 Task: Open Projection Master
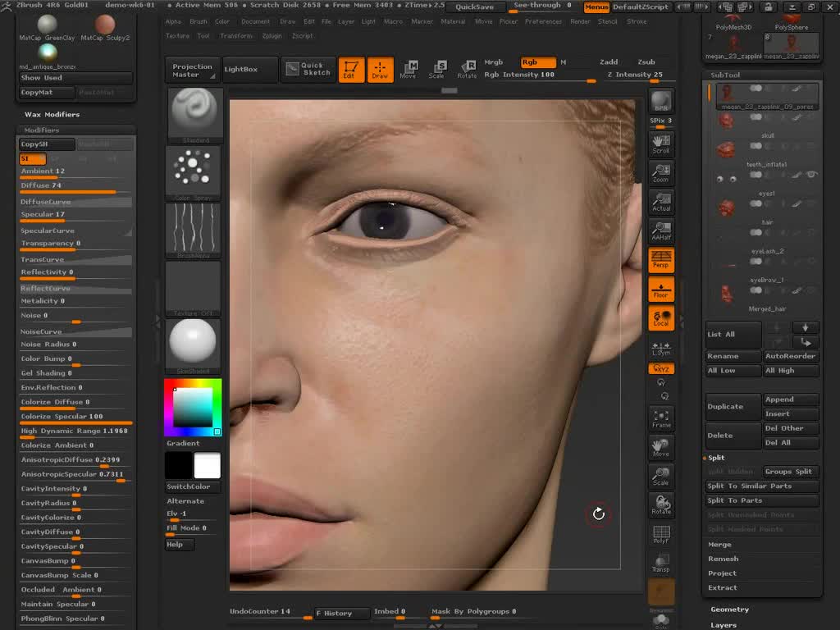click(x=193, y=70)
